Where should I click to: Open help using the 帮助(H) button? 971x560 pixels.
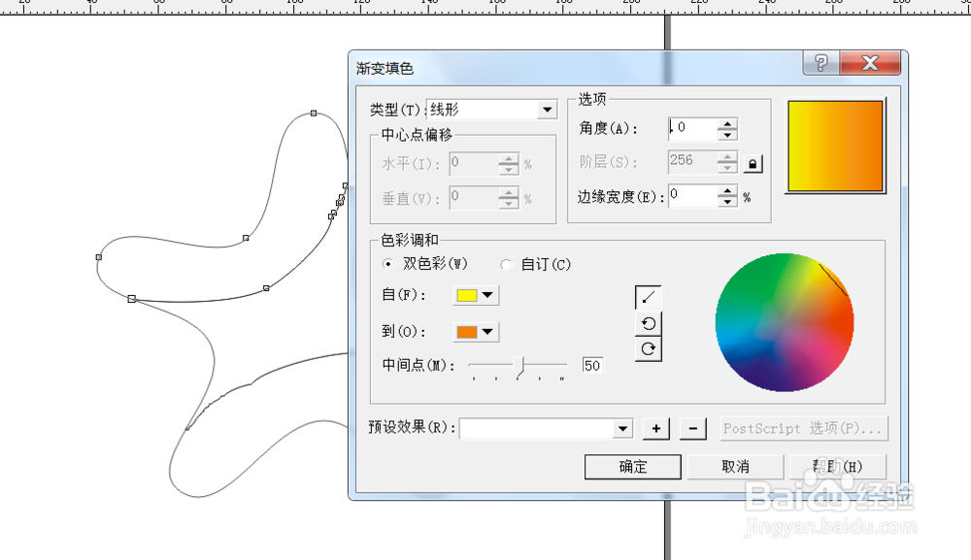pyautogui.click(x=837, y=467)
